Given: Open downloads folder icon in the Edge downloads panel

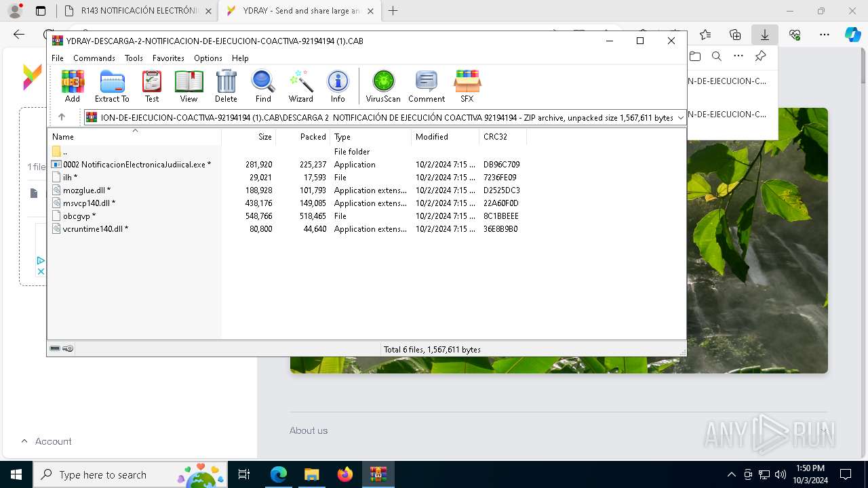Looking at the screenshot, I should (695, 56).
